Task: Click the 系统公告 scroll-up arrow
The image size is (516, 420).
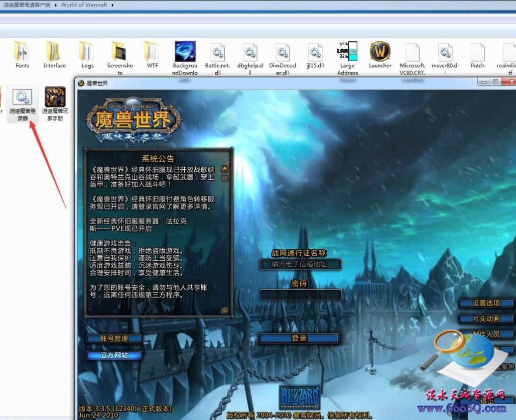Action: point(225,169)
